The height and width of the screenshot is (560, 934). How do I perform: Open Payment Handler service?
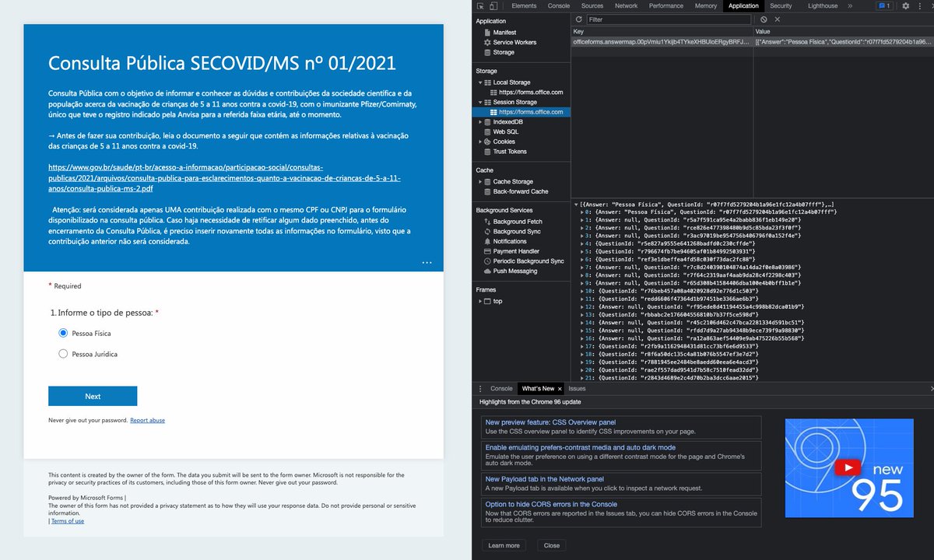pos(516,252)
